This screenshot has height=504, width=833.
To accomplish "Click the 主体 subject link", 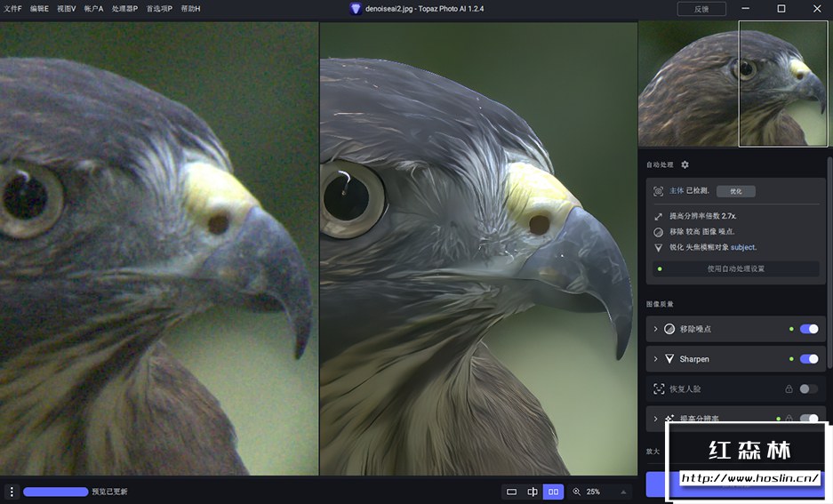I will tap(677, 190).
